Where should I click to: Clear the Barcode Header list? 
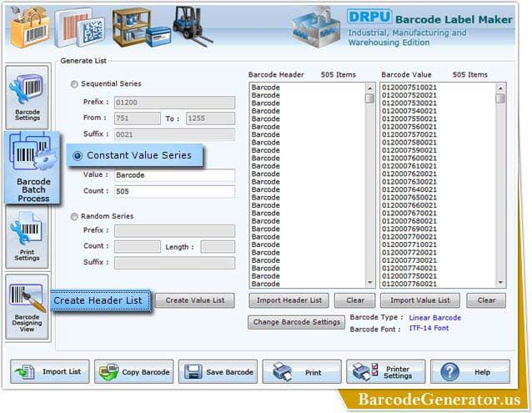pyautogui.click(x=355, y=300)
